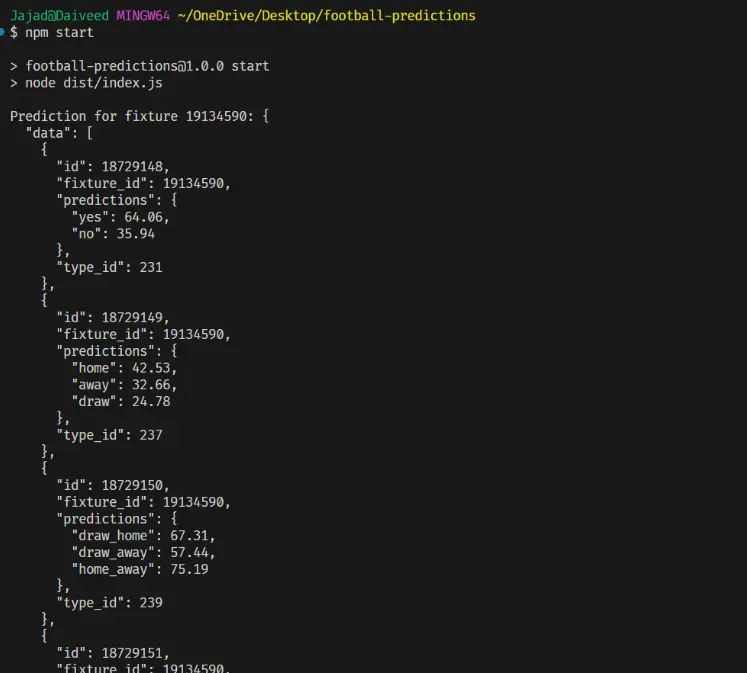Click the "predictions" line directly above "draw_home": 67.31
747x673 pixels.
[117, 519]
